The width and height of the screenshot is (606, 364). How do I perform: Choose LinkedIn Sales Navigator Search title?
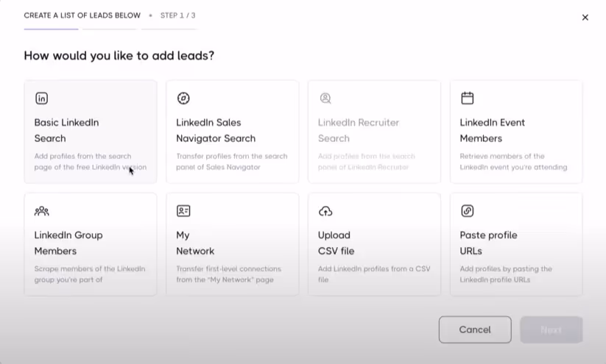tap(216, 130)
